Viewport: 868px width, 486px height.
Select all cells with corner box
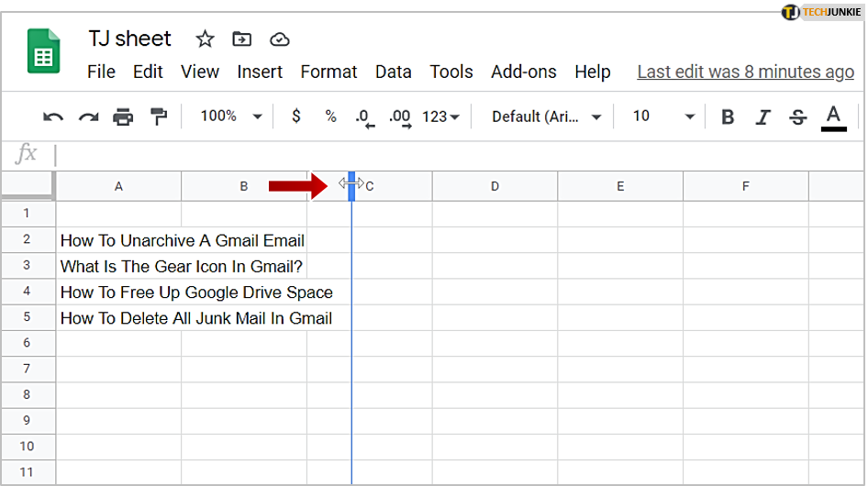point(28,185)
